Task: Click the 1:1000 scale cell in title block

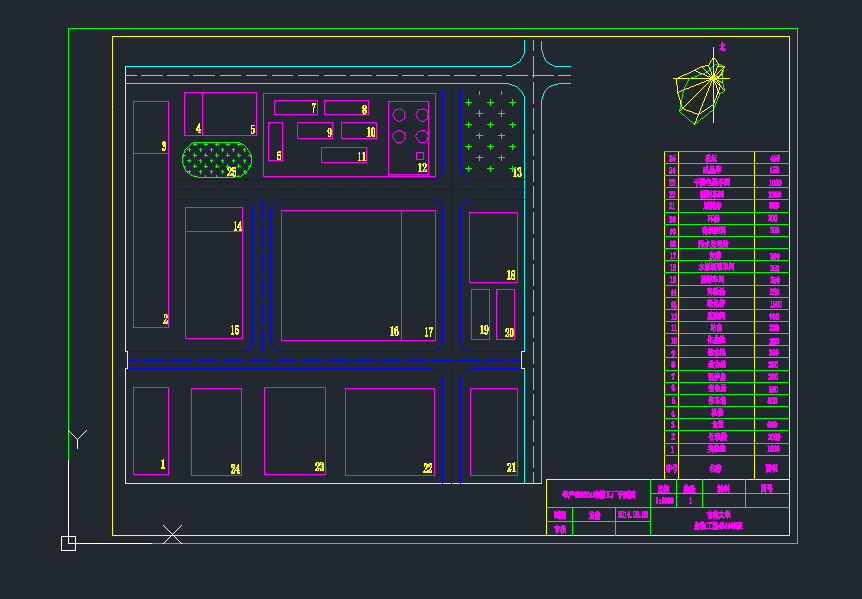Action: pos(663,501)
